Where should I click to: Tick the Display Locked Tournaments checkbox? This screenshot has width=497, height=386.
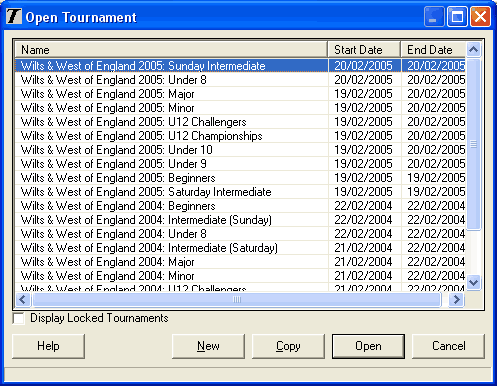(19, 318)
